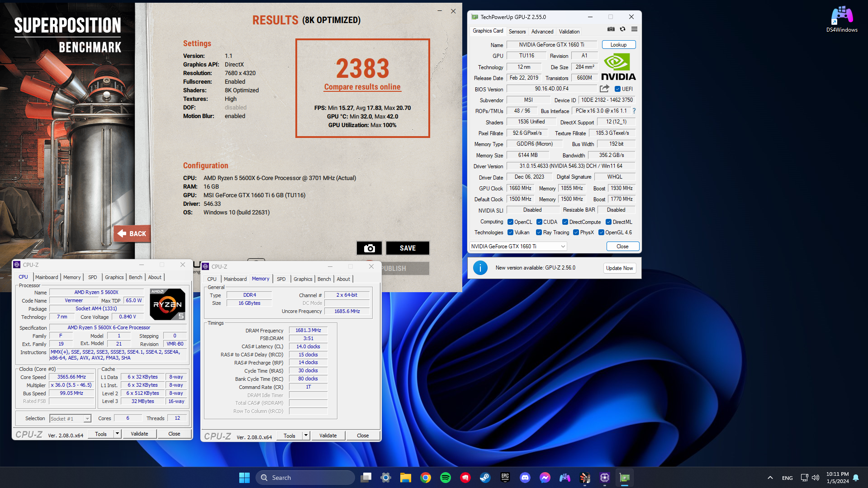This screenshot has height=488, width=868.
Task: Click SAVE button in Superposition
Action: 408,248
